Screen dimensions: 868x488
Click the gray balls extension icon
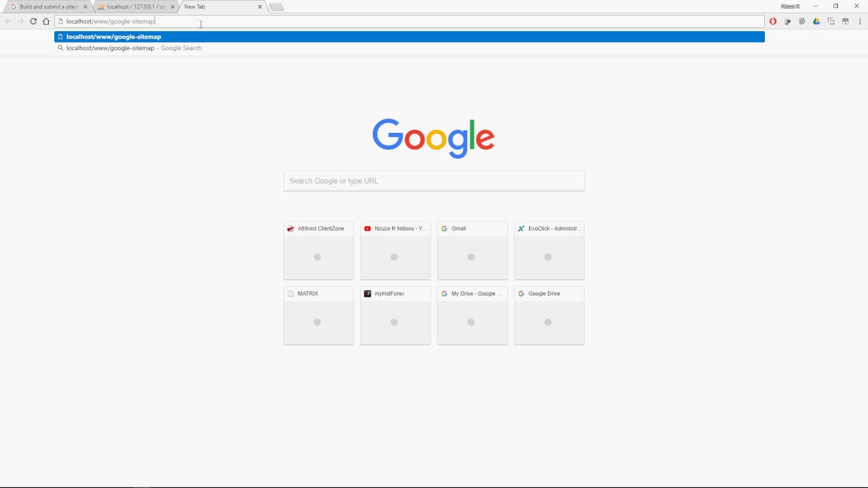coord(787,22)
